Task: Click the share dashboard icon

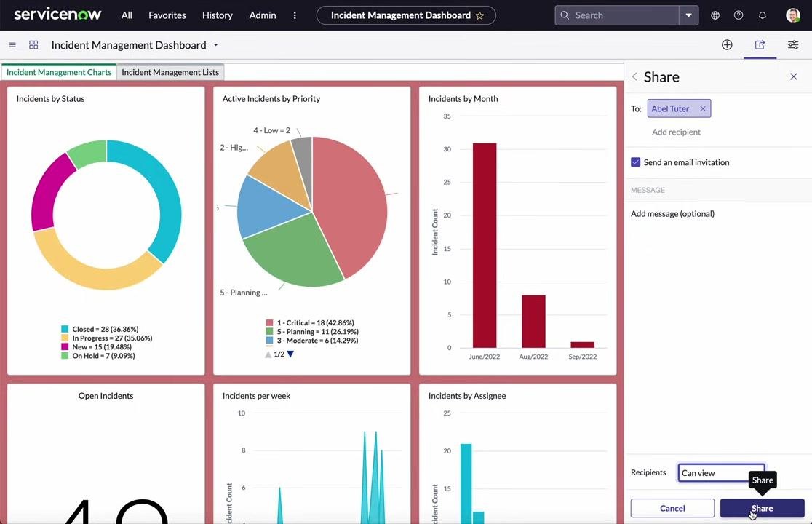Action: 760,45
